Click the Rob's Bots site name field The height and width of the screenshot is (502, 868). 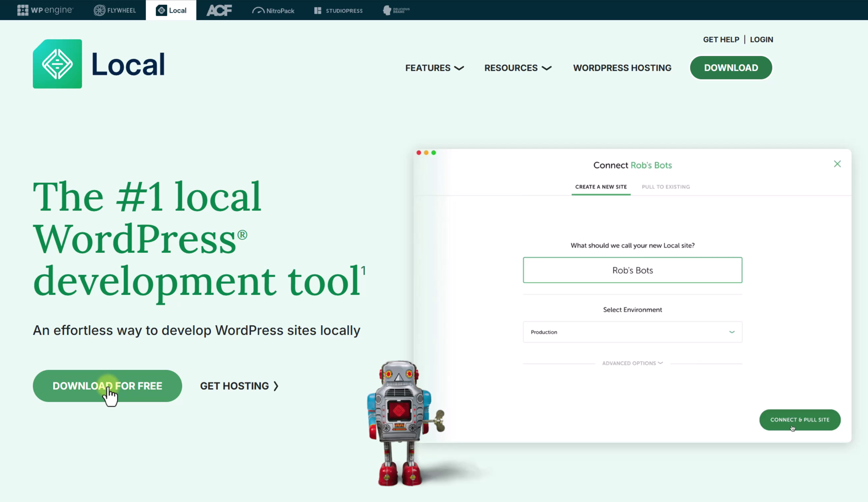(x=632, y=270)
